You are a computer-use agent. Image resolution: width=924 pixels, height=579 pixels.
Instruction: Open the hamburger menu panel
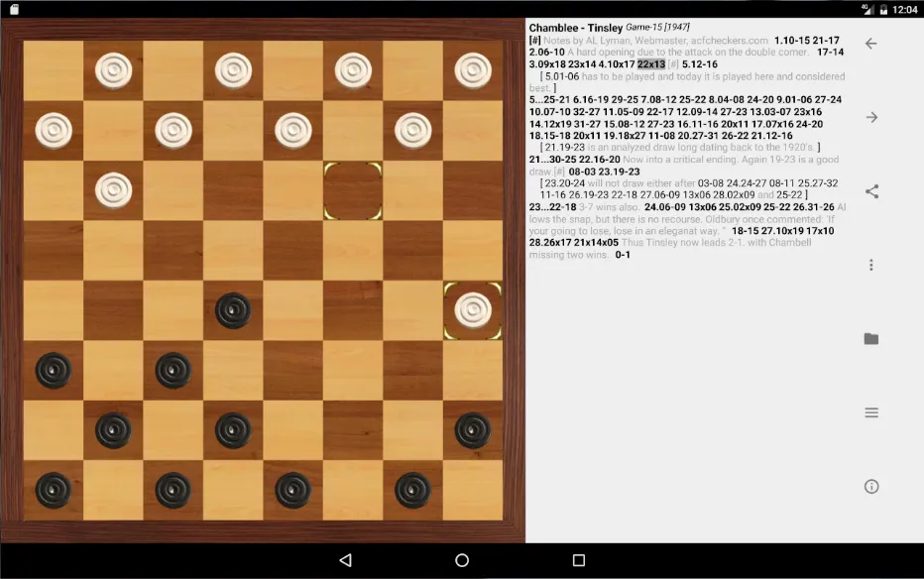click(871, 412)
